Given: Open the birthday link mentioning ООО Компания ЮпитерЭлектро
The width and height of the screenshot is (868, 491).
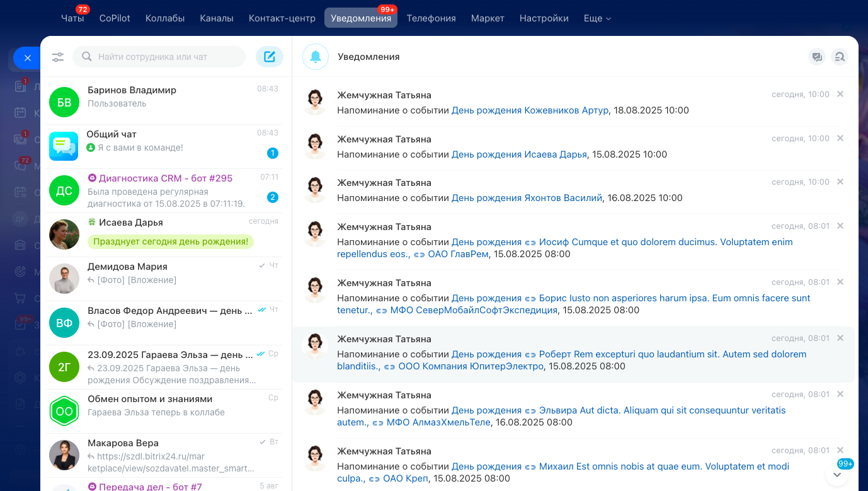Looking at the screenshot, I should 571,361.
